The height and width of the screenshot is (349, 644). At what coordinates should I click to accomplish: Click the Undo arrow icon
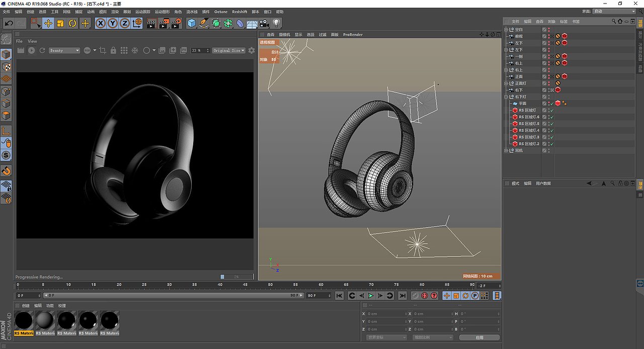9,23
